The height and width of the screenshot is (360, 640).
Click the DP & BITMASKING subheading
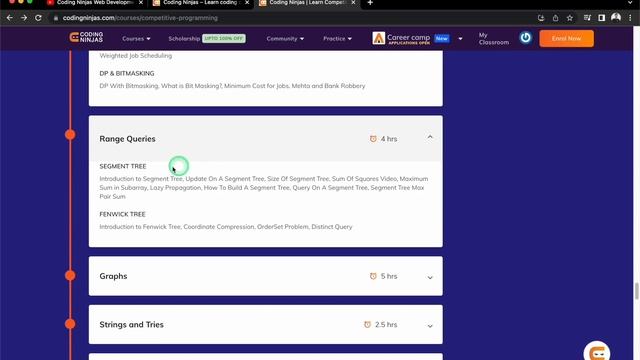click(x=127, y=73)
